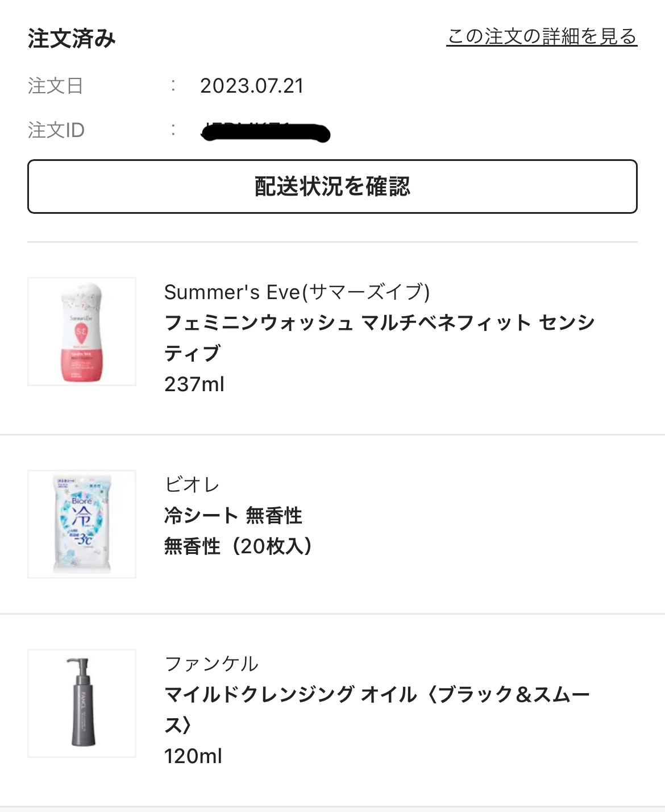
Task: Tap the ビオレ brand name
Action: (x=192, y=484)
